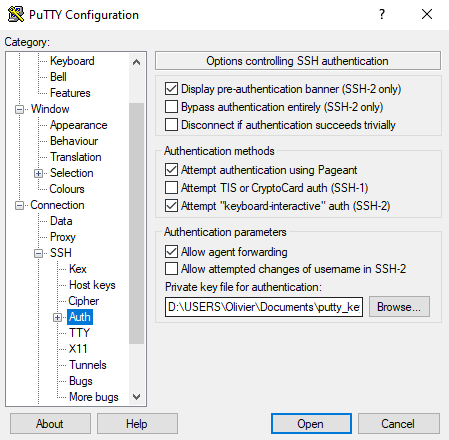
Task: Click the Open button to connect
Action: (311, 424)
